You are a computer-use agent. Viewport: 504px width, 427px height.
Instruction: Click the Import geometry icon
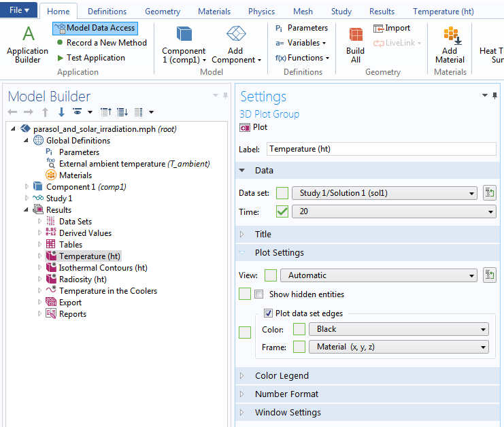(380, 28)
